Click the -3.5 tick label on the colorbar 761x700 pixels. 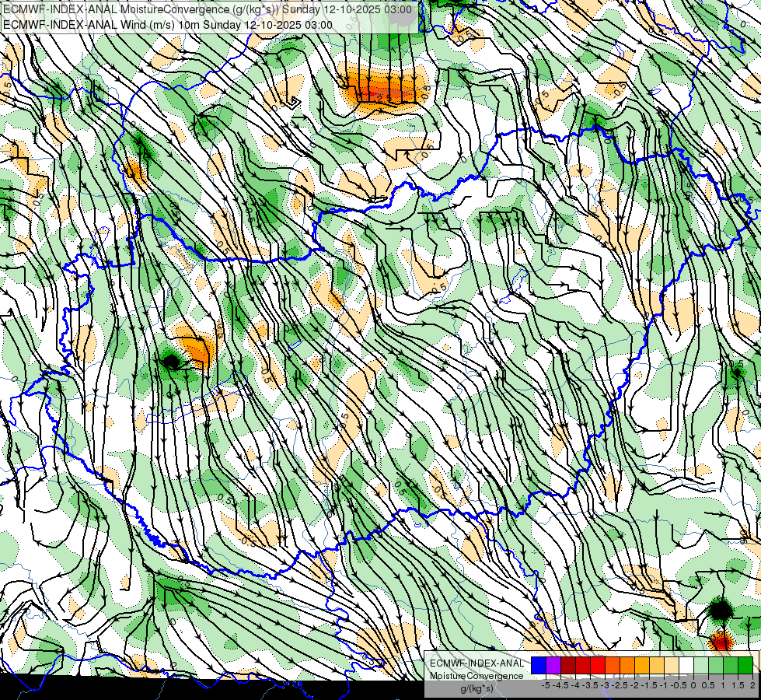590,685
